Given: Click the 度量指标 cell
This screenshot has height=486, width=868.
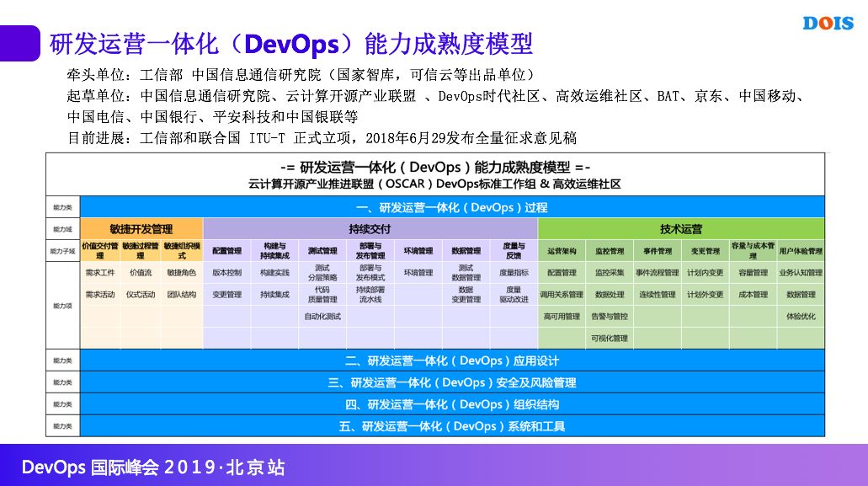Looking at the screenshot, I should [x=514, y=272].
